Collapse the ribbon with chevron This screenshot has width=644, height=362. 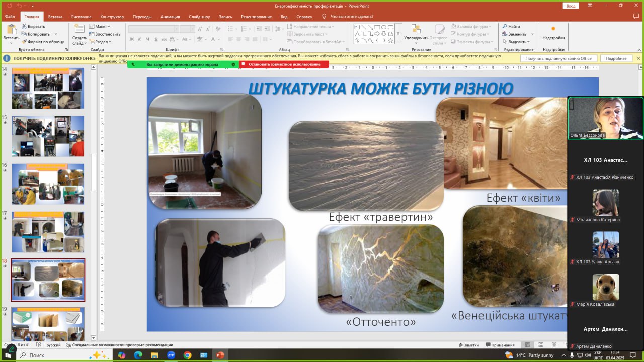coord(638,50)
